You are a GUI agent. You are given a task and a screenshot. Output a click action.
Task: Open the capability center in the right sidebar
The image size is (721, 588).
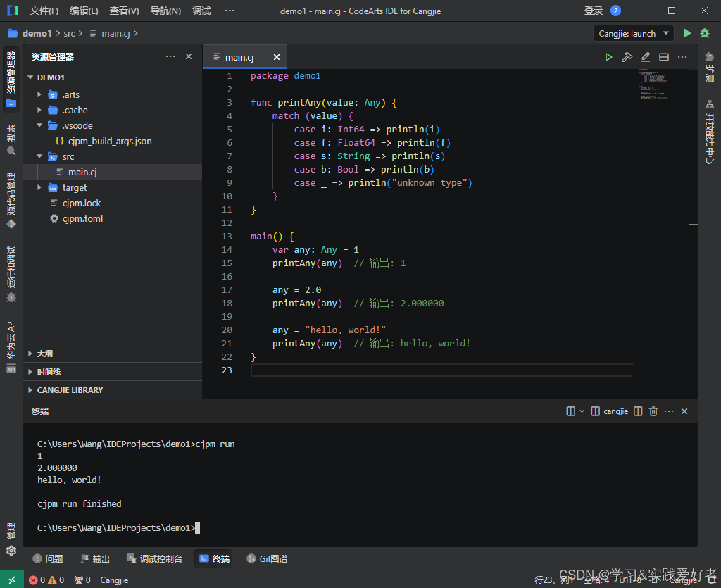710,132
